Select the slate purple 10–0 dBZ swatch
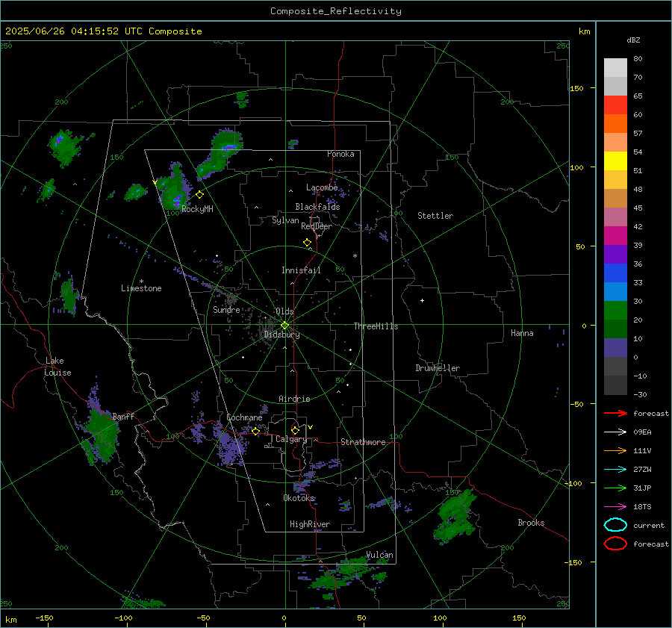 pos(615,348)
